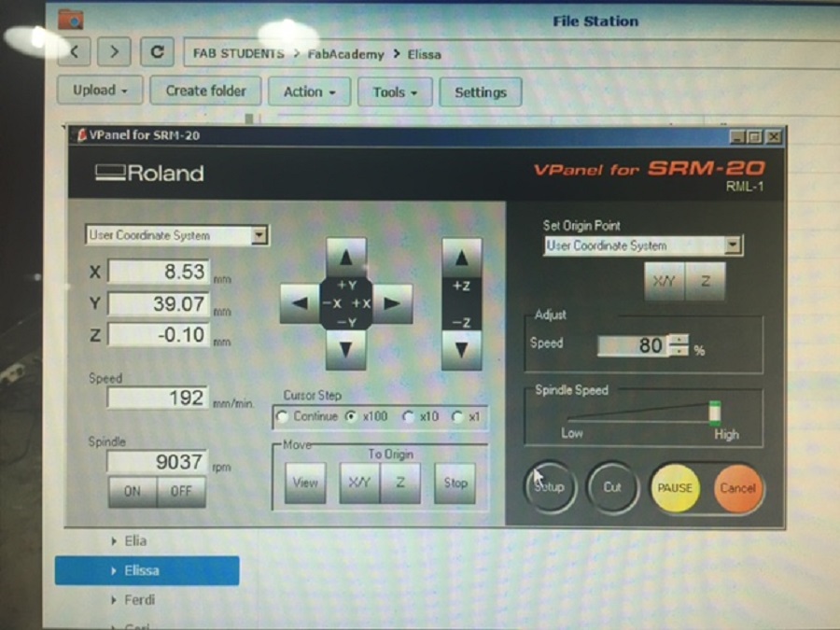The width and height of the screenshot is (840, 630).
Task: Move to the Z origin
Action: (x=400, y=483)
